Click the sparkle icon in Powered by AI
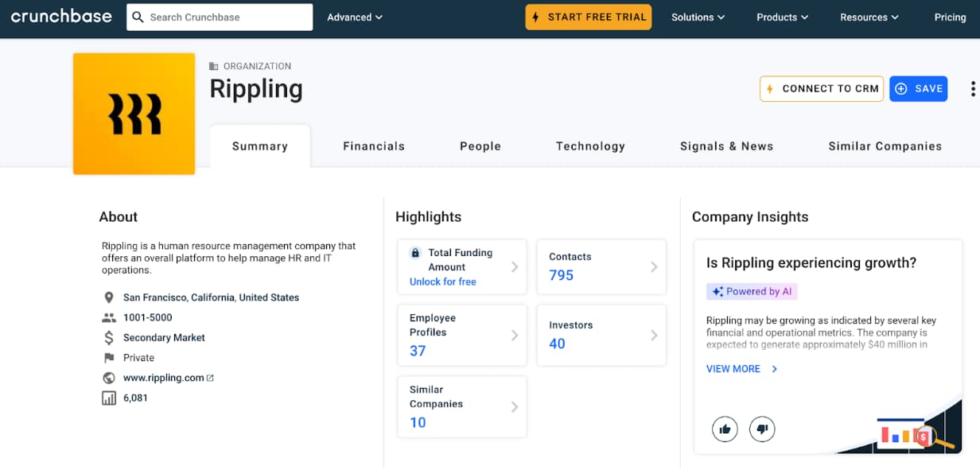 pos(717,292)
